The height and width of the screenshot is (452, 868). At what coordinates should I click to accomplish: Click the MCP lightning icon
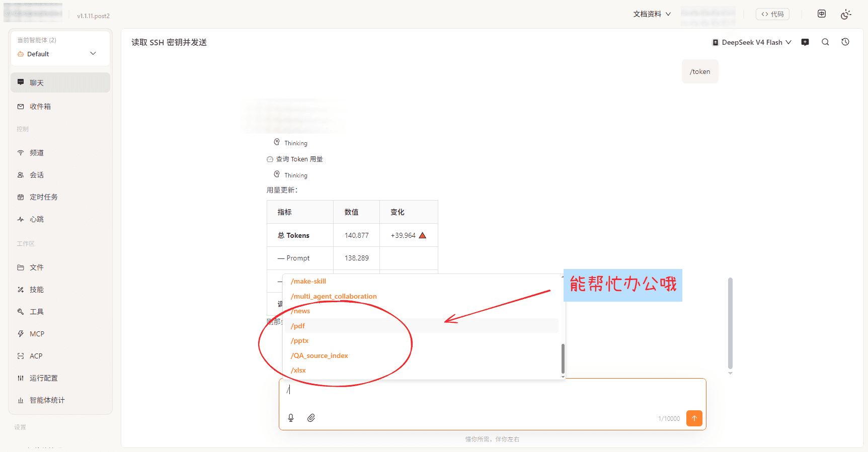click(x=21, y=334)
